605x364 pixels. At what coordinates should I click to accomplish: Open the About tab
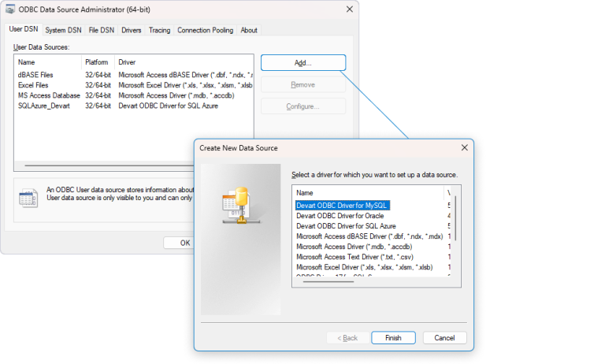249,30
